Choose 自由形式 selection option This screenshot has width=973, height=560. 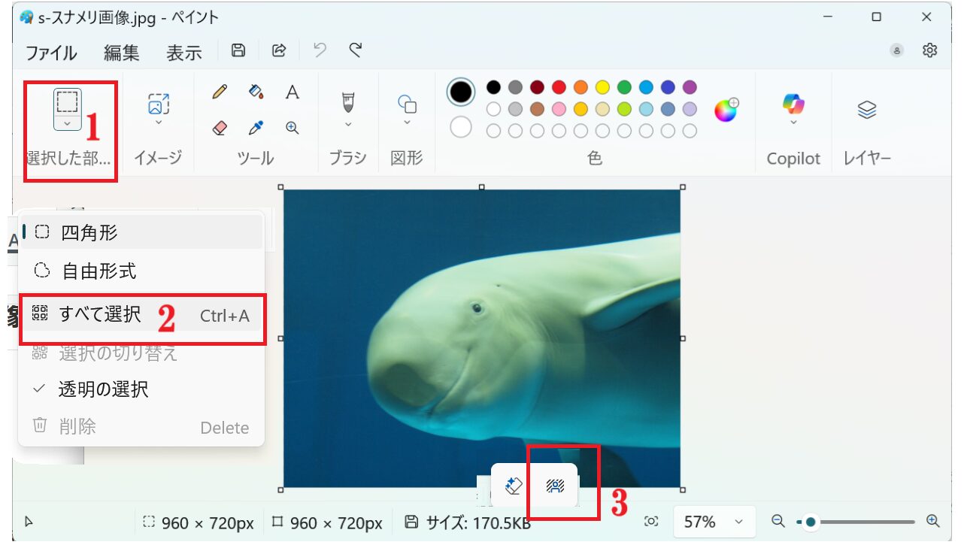[x=141, y=271]
